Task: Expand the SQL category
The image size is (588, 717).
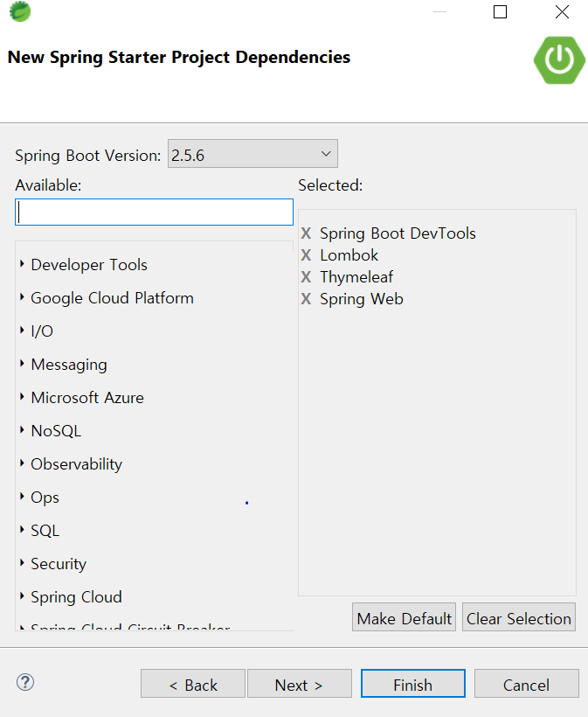Action: coord(22,529)
